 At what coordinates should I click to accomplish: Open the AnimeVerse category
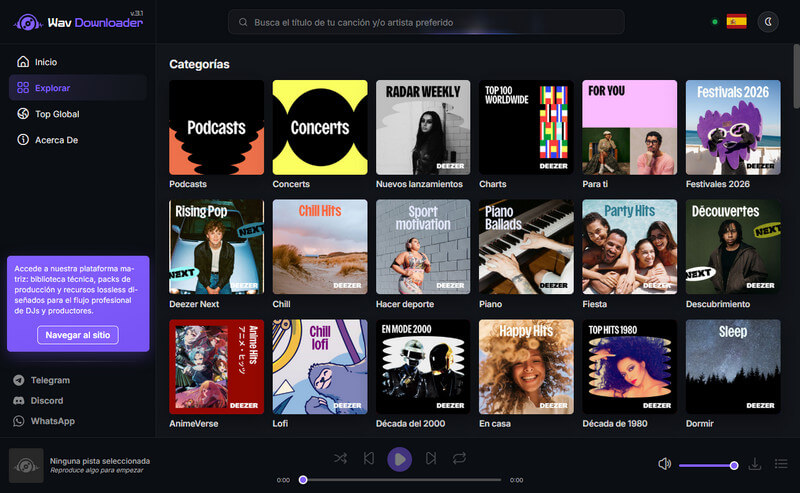(216, 367)
